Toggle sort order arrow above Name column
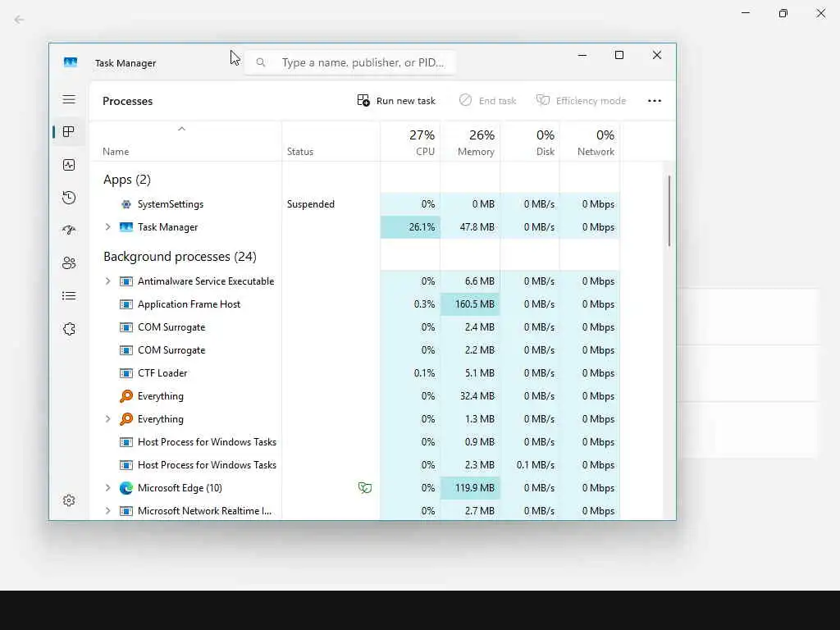Viewport: 840px width, 630px height. coord(181,129)
